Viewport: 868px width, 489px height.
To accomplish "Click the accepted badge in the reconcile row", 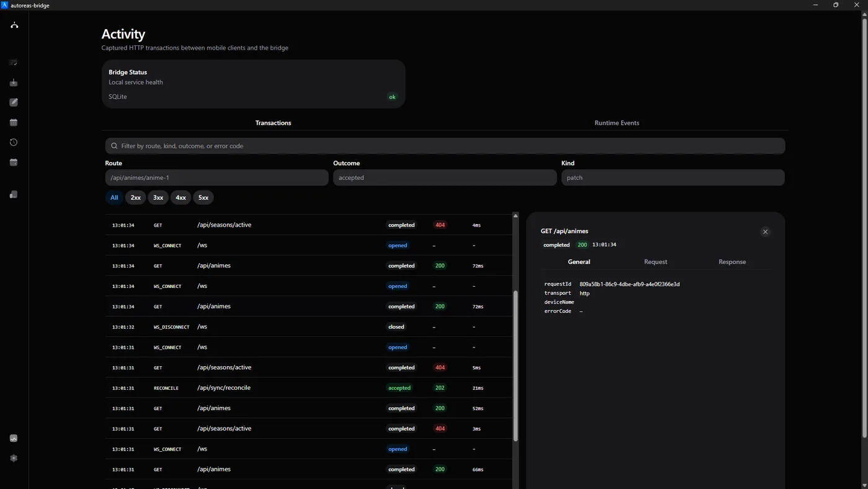I will click(x=399, y=388).
